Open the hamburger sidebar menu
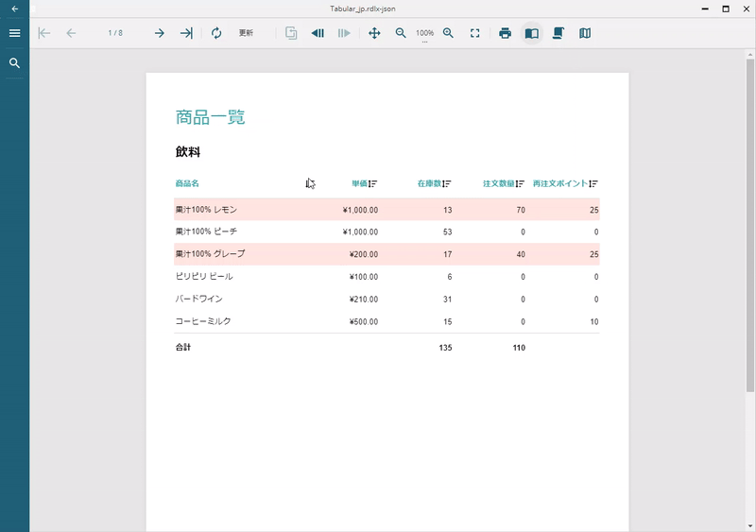Image resolution: width=756 pixels, height=532 pixels. pos(14,33)
